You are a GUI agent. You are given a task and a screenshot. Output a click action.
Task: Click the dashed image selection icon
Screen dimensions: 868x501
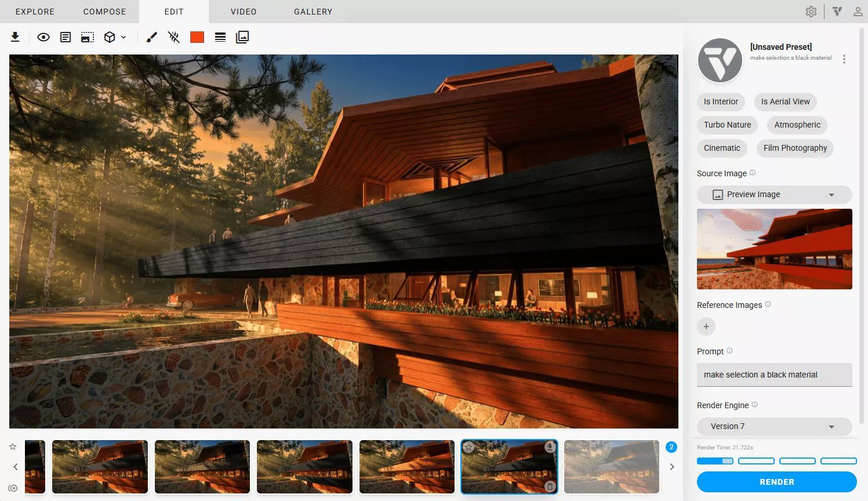88,37
